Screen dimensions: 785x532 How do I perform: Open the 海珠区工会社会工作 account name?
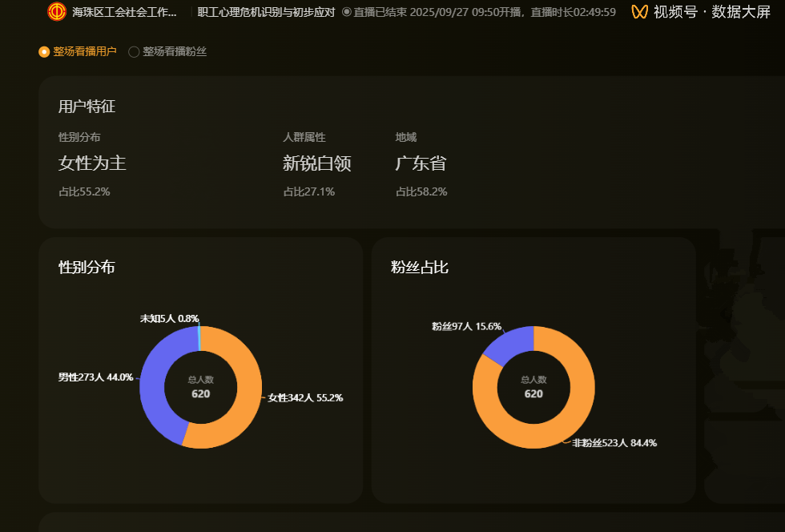click(x=124, y=12)
